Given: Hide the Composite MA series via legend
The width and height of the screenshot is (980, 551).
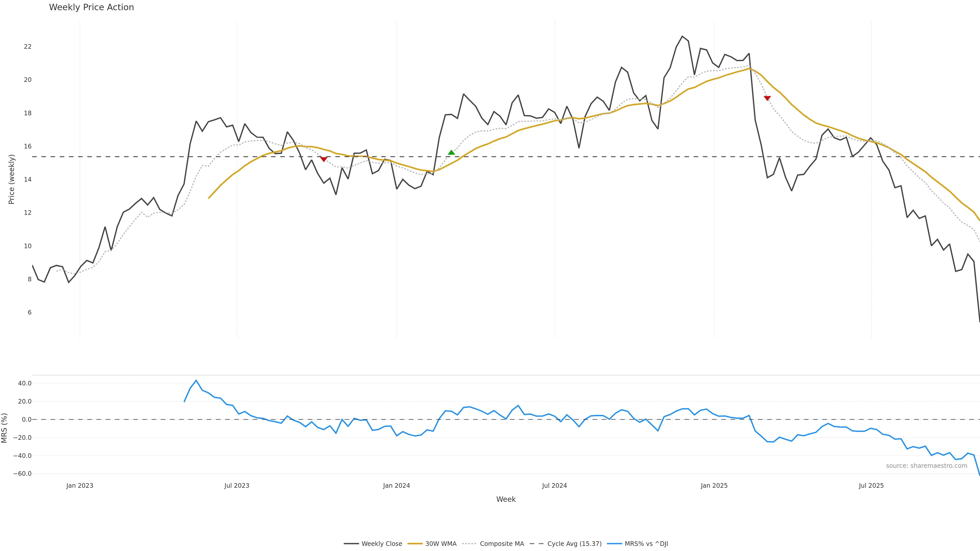Looking at the screenshot, I should coord(502,544).
